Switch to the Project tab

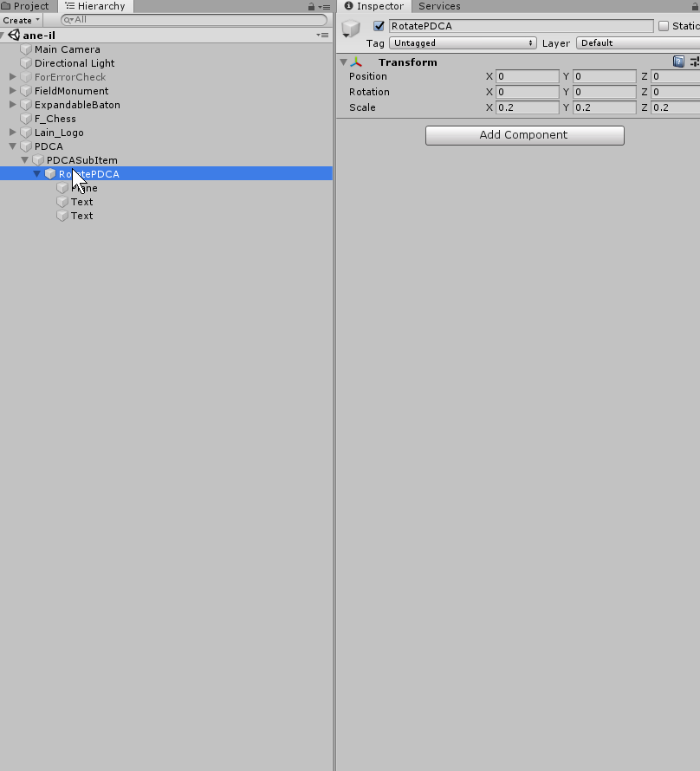pos(26,6)
